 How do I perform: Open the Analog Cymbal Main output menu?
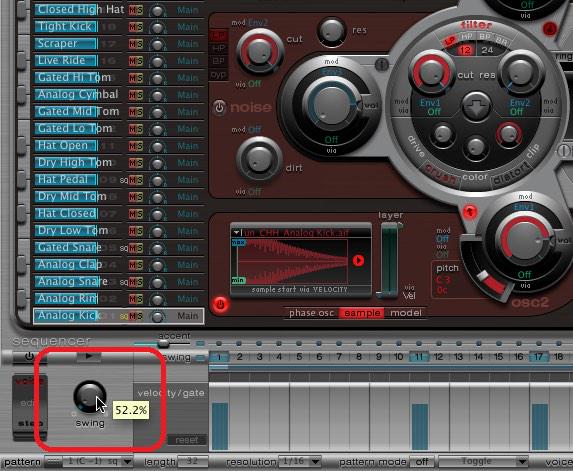[187, 95]
